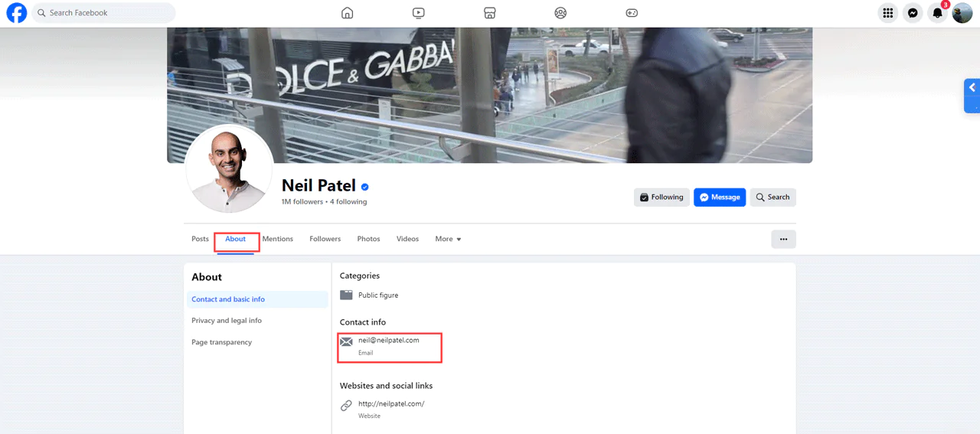980x434 pixels.
Task: Open the Groups icon
Action: pyautogui.click(x=561, y=13)
